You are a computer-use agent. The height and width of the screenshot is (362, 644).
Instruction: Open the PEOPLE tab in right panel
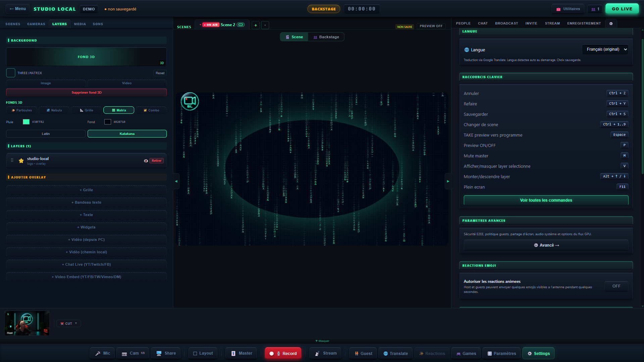pos(463,23)
